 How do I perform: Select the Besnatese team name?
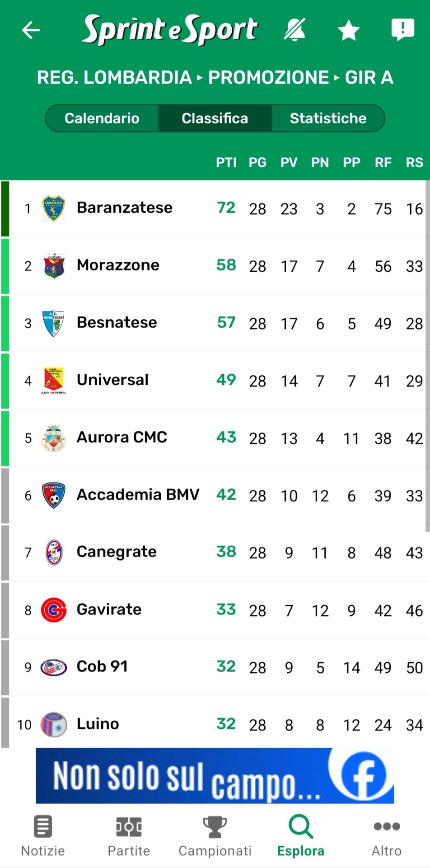(x=117, y=322)
